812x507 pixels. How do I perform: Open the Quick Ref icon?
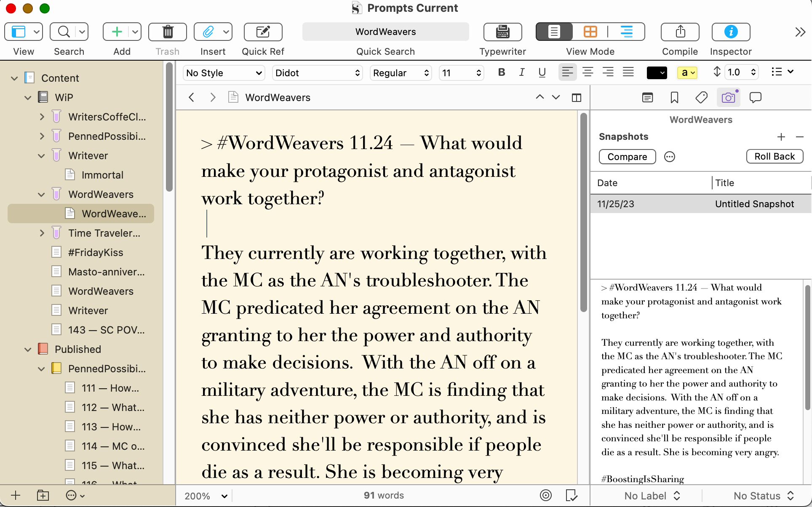263,32
